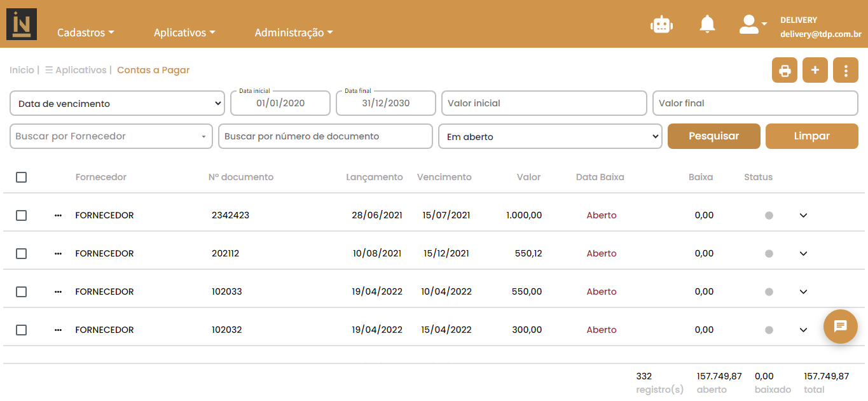The width and height of the screenshot is (868, 401).
Task: Expand row details for document 2342423
Action: coord(803,216)
